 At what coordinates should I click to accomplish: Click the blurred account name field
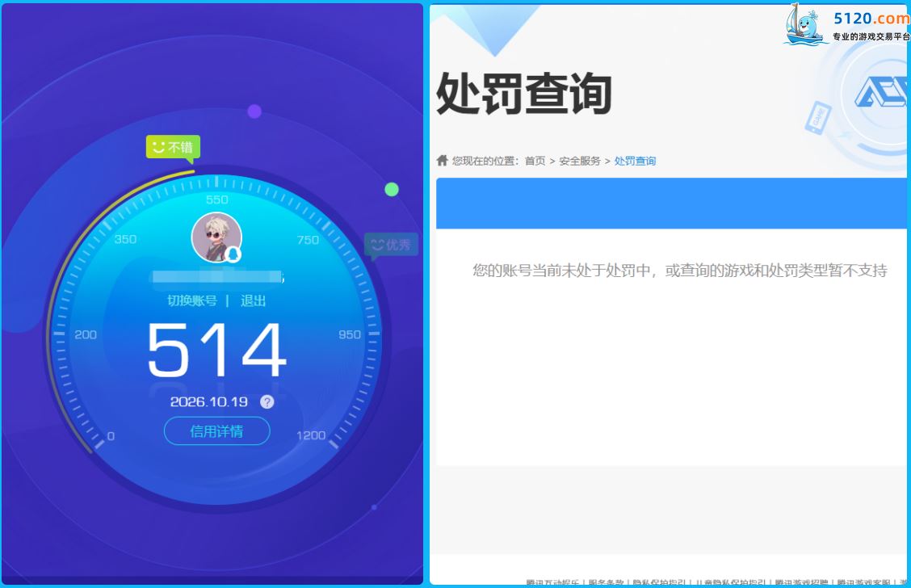[216, 276]
